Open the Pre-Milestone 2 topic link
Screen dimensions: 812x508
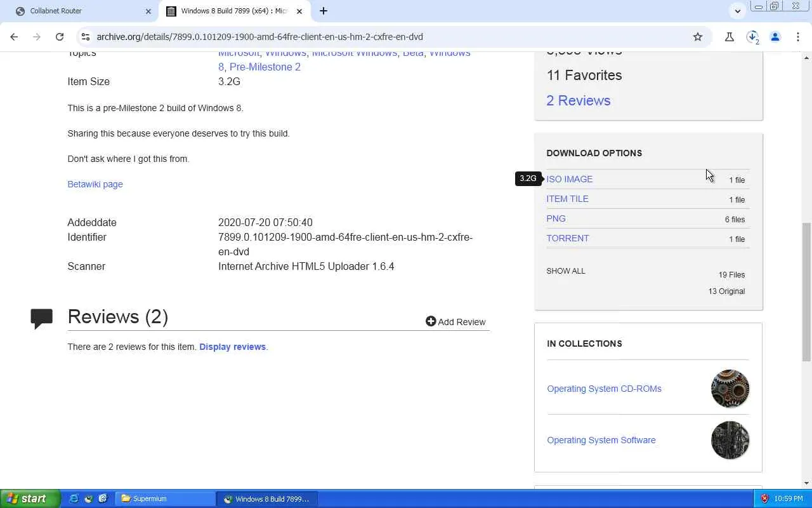265,67
